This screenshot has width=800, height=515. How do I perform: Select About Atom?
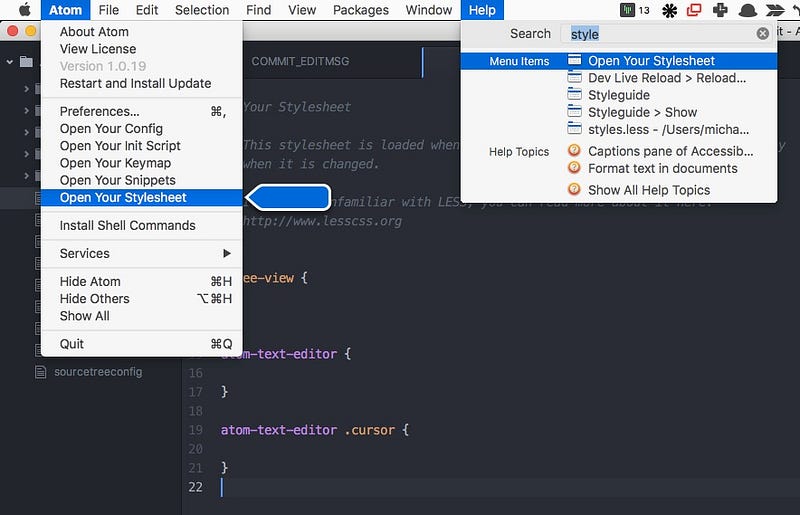(x=141, y=32)
